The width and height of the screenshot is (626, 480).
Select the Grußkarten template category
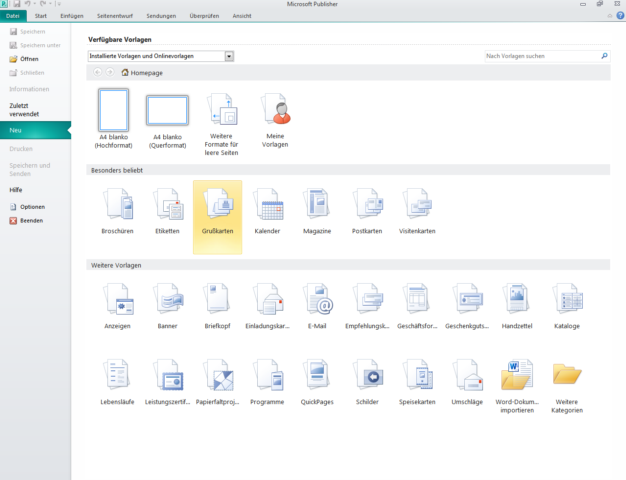[x=218, y=217]
